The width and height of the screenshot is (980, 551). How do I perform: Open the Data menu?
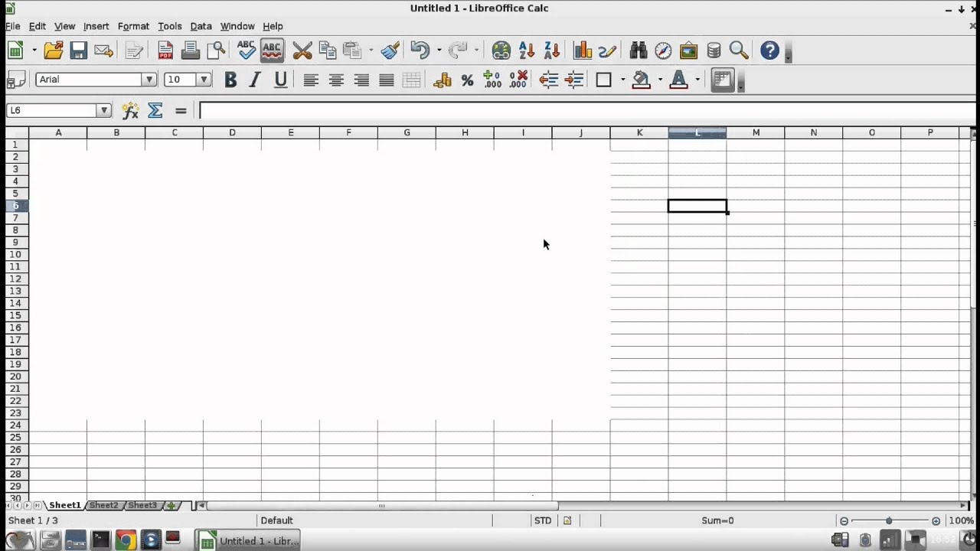coord(201,26)
